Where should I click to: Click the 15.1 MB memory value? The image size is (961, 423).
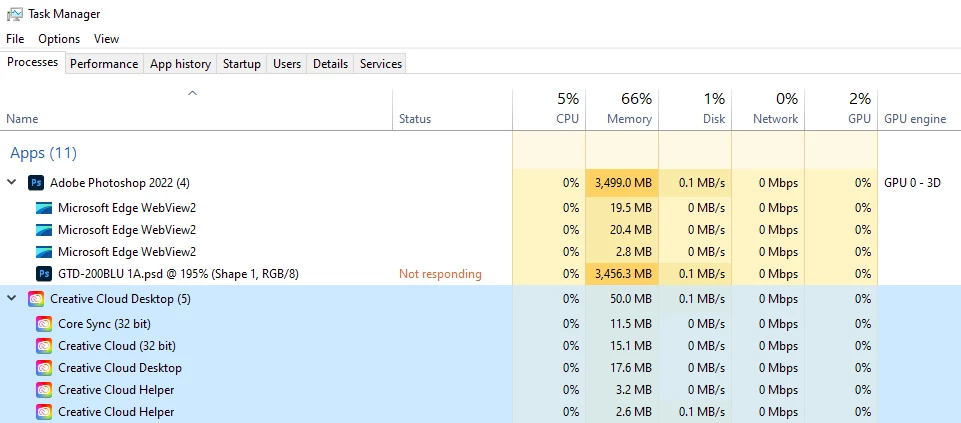(631, 346)
